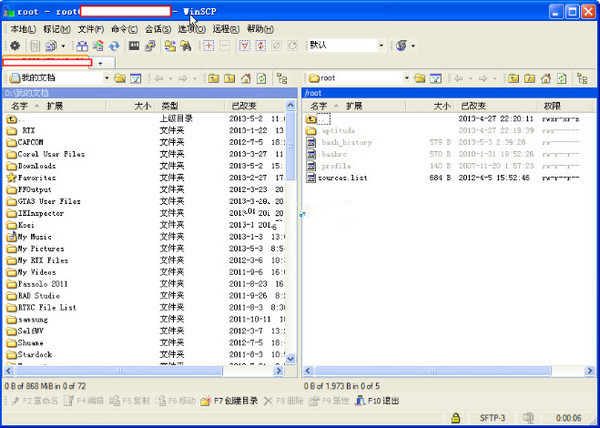Open the 本地(L) menu

tap(23, 29)
